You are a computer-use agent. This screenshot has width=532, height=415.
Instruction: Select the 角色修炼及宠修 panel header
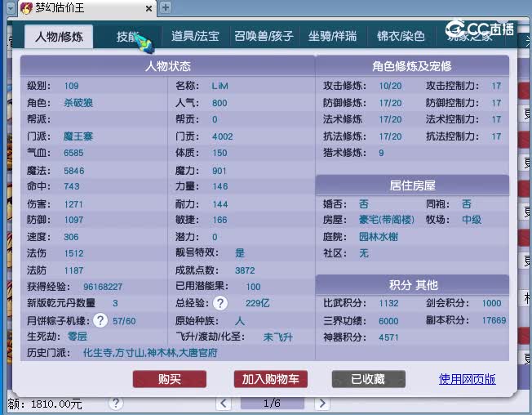tap(412, 66)
